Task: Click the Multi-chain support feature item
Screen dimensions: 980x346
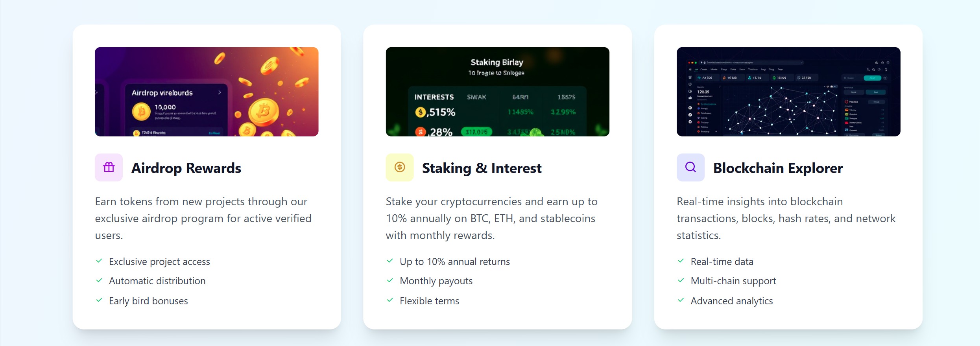Action: pos(733,281)
